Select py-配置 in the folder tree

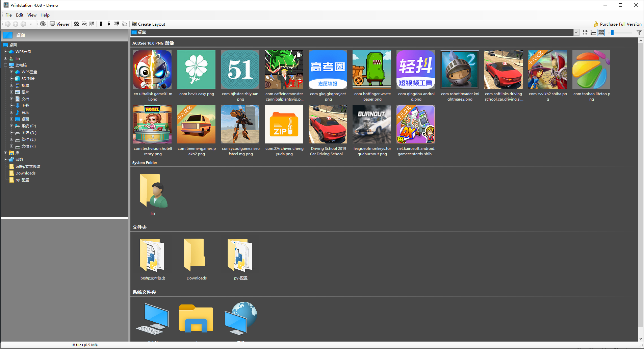point(22,180)
